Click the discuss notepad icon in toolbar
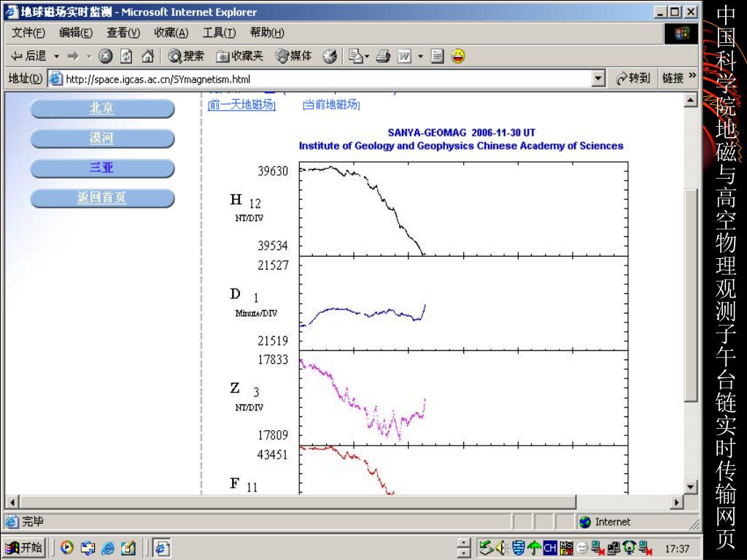747x560 pixels. click(x=437, y=56)
